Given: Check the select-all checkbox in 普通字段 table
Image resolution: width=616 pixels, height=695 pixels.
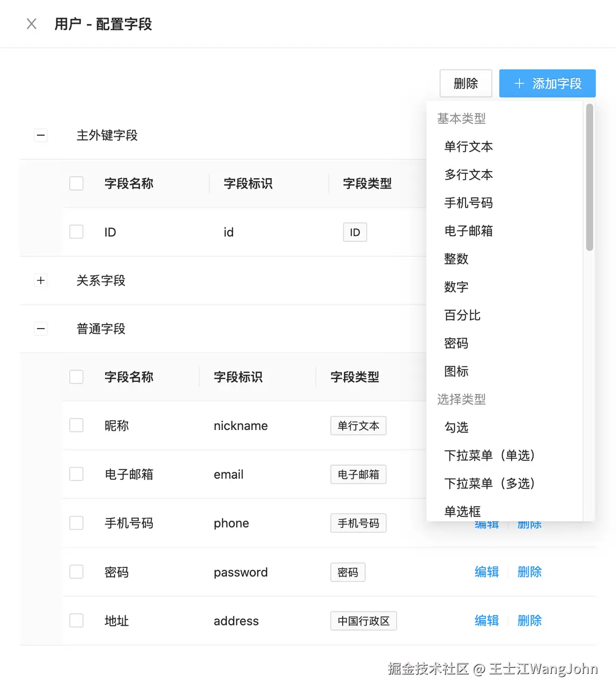Looking at the screenshot, I should pyautogui.click(x=76, y=376).
